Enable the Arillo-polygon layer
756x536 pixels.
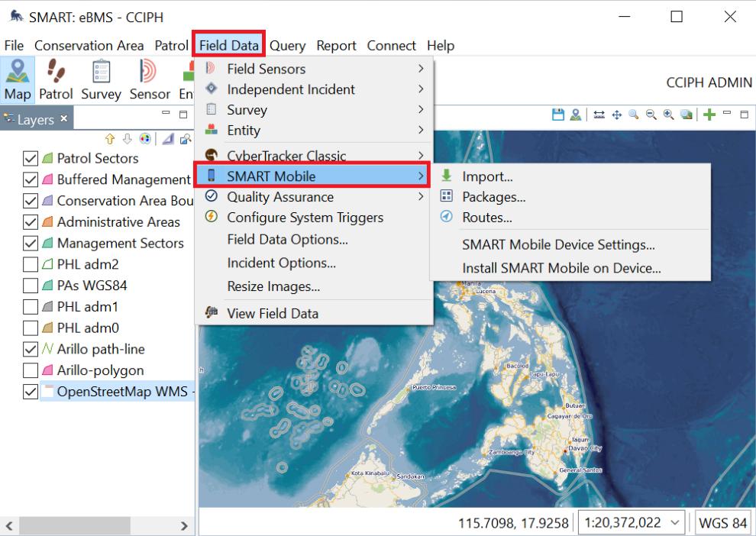31,370
